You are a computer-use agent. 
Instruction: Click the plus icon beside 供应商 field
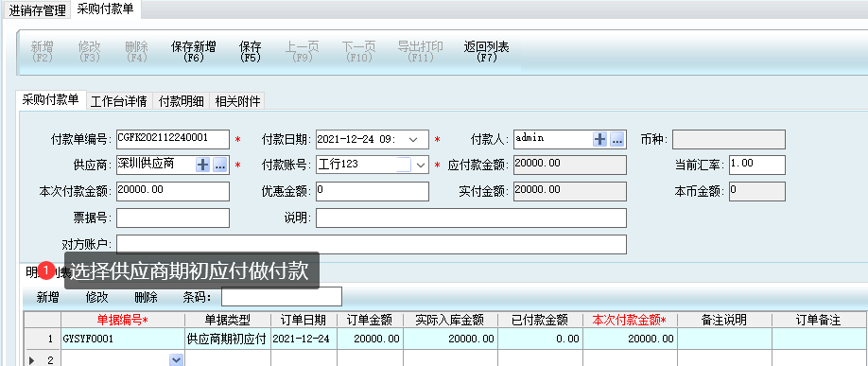tap(203, 165)
